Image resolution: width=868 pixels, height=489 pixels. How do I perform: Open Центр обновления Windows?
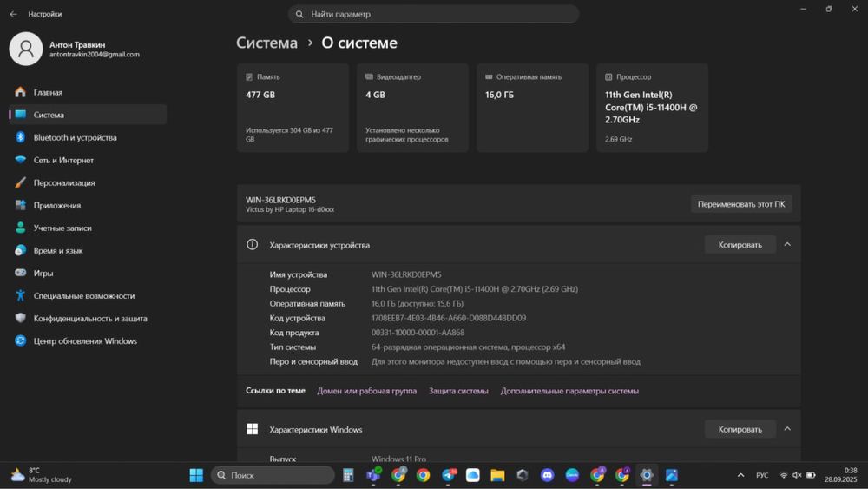pyautogui.click(x=88, y=341)
